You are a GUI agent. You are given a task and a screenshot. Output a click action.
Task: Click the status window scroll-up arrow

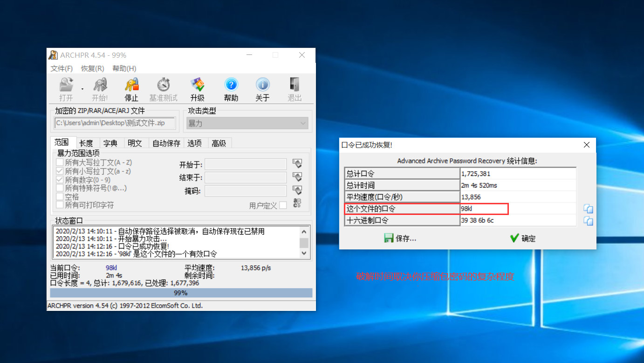[304, 231]
